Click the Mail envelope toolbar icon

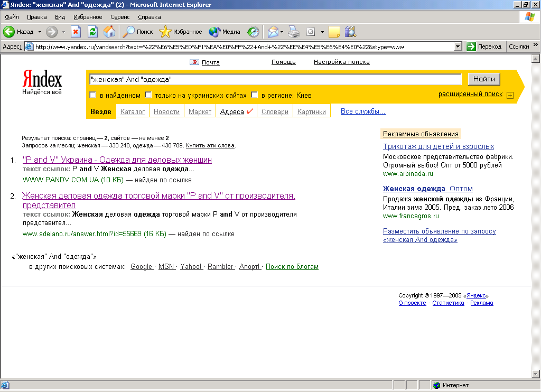click(x=273, y=32)
